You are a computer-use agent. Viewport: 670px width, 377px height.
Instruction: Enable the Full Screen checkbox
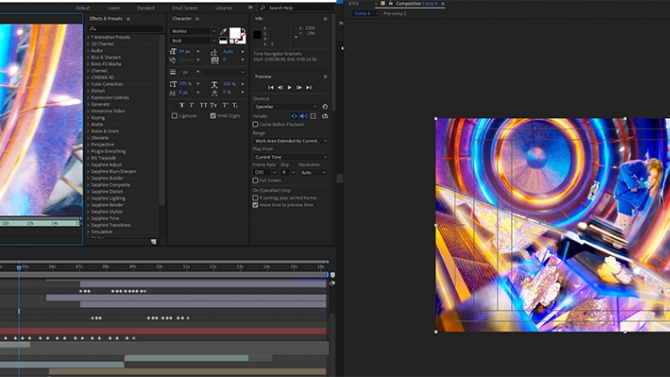pyautogui.click(x=255, y=180)
